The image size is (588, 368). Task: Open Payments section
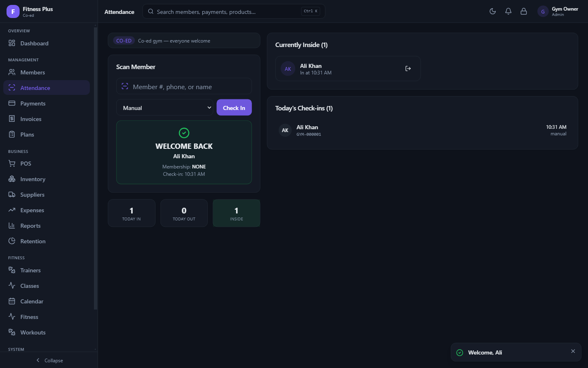(47, 103)
